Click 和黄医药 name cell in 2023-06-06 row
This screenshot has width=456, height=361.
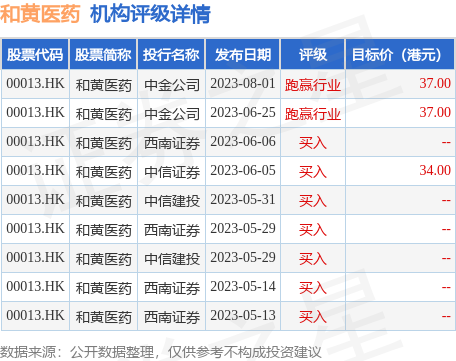(104, 143)
